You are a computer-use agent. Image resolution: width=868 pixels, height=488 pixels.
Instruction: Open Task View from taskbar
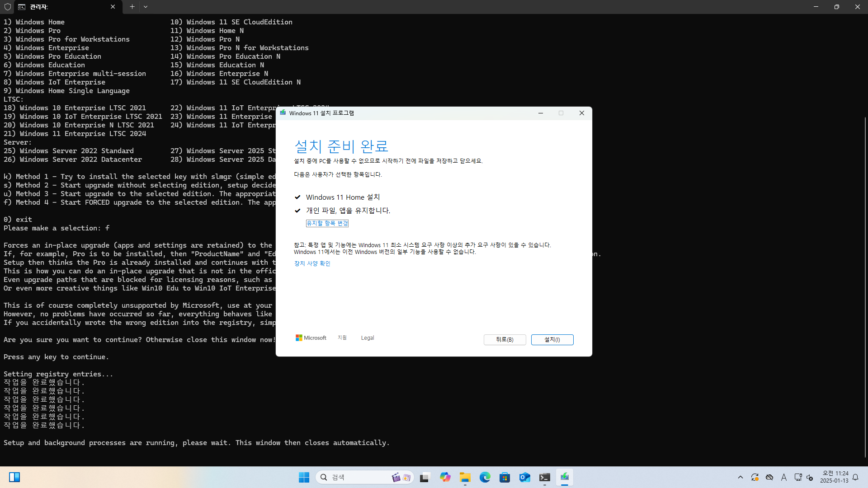coord(425,477)
